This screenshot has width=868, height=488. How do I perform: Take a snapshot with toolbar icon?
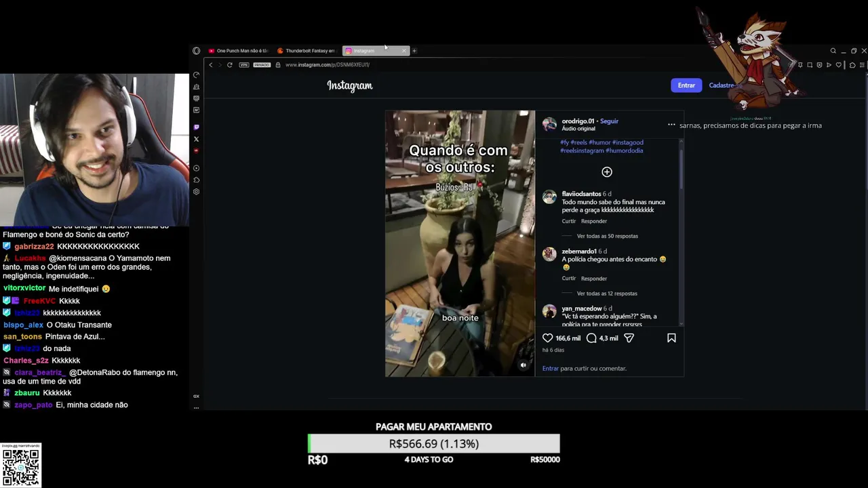pyautogui.click(x=810, y=65)
